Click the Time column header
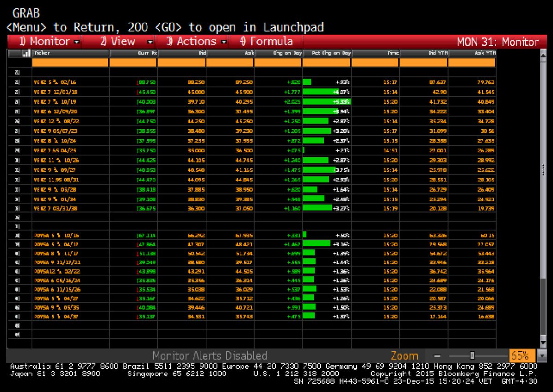Viewport: 553px width, 392px height. pyautogui.click(x=375, y=53)
